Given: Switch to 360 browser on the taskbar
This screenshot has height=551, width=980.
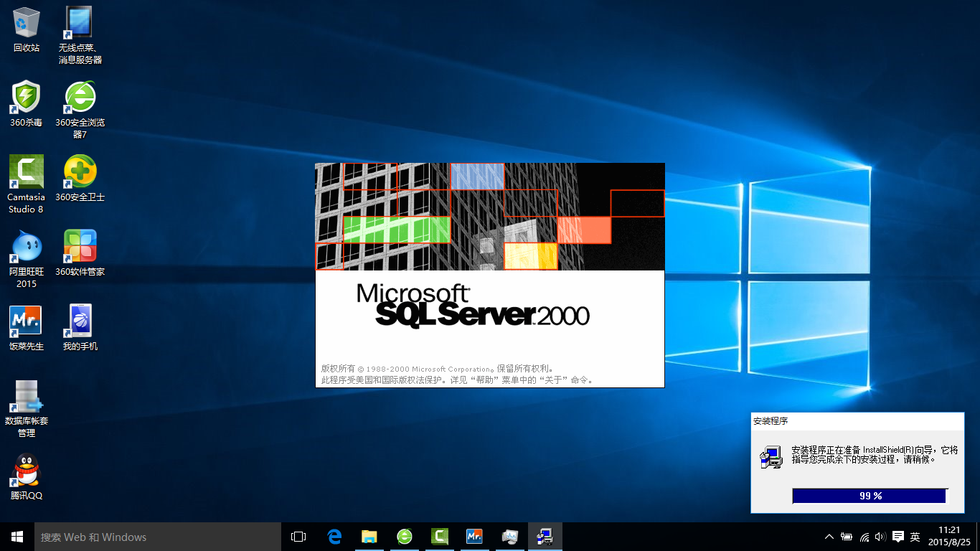Looking at the screenshot, I should point(404,537).
